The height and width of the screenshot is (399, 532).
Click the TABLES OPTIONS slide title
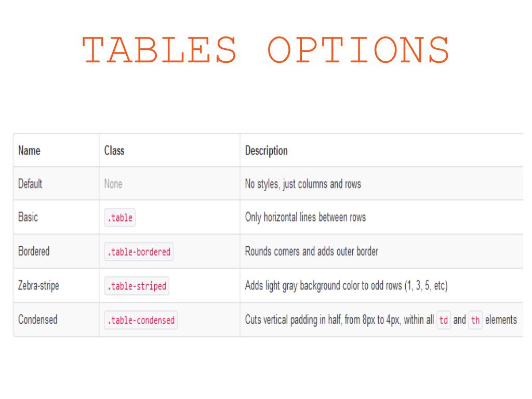tap(266, 50)
